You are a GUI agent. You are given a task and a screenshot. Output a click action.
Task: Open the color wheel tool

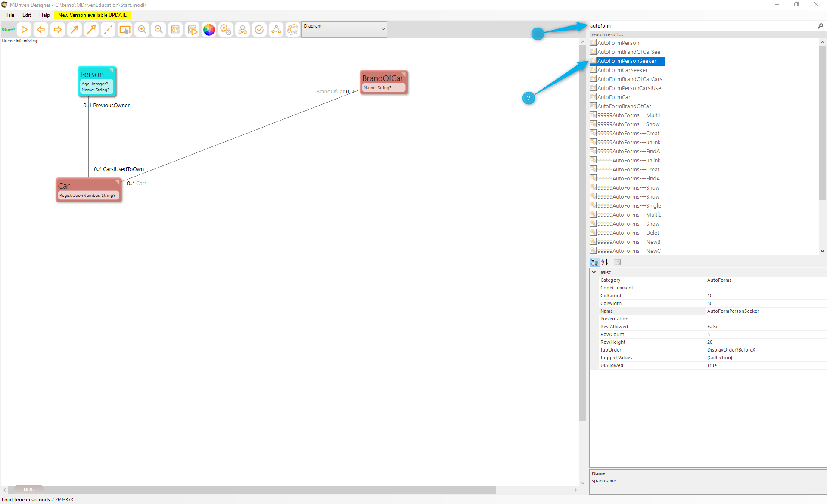(209, 30)
